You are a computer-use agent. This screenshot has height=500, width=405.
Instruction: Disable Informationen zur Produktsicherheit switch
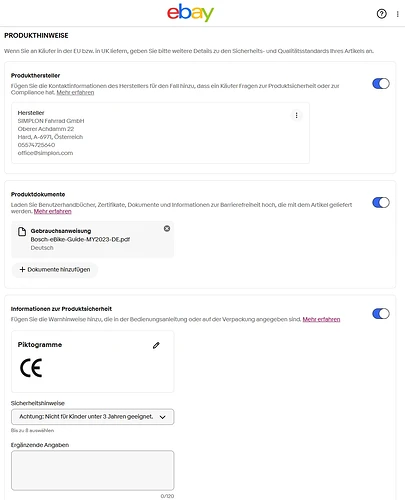(x=381, y=314)
